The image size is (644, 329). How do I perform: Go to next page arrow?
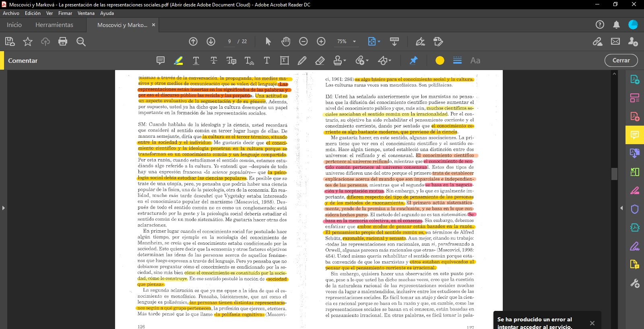pos(211,41)
